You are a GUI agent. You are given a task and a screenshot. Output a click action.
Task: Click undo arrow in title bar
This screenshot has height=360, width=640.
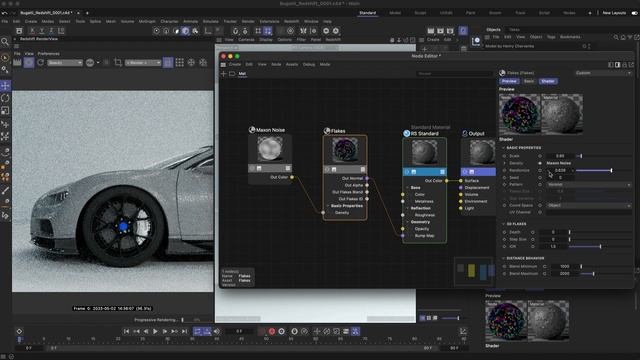pyautogui.click(x=4, y=13)
